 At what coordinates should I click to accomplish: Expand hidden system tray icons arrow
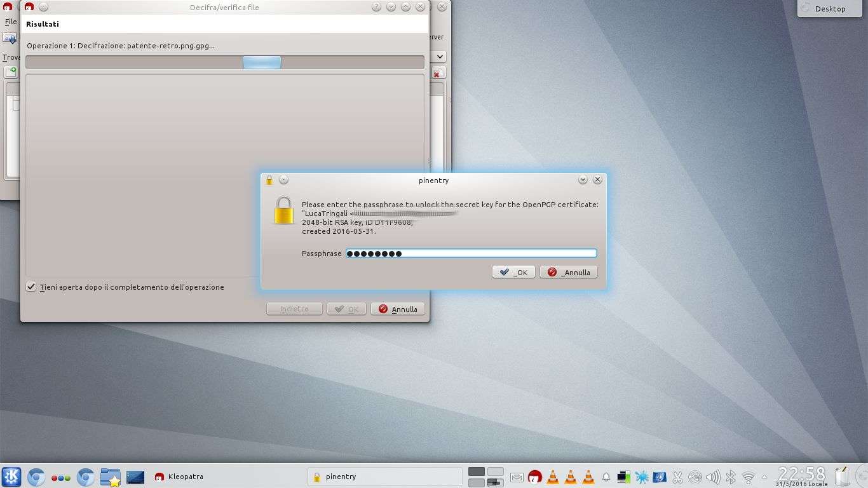[764, 477]
